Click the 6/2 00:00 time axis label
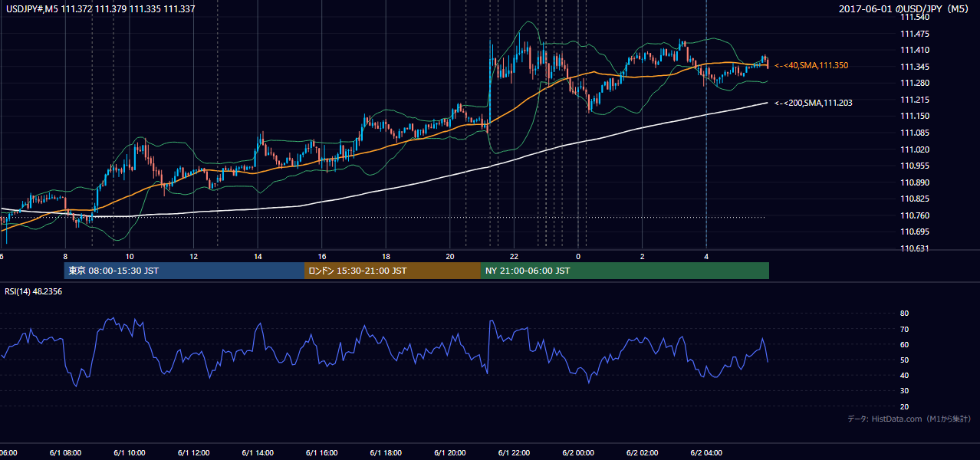Viewport: 980px width, 460px height. [580, 452]
